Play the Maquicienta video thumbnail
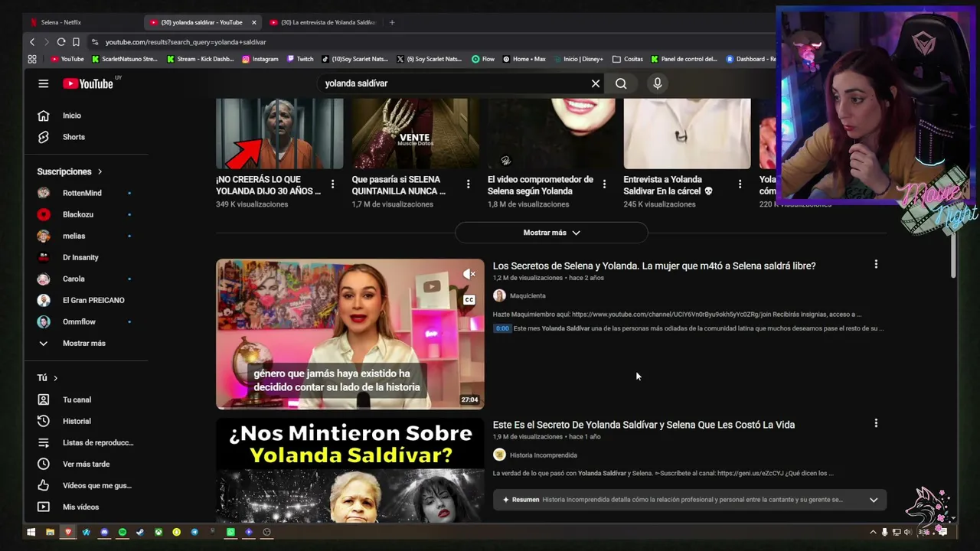Viewport: 980px width, 551px height. coord(350,334)
